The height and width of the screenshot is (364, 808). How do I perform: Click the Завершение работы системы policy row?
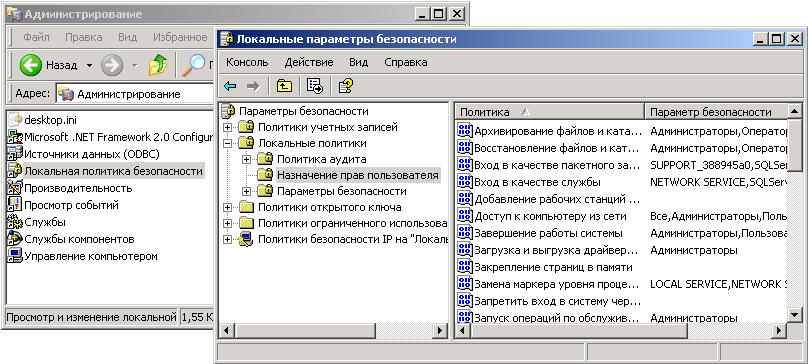pos(622,233)
